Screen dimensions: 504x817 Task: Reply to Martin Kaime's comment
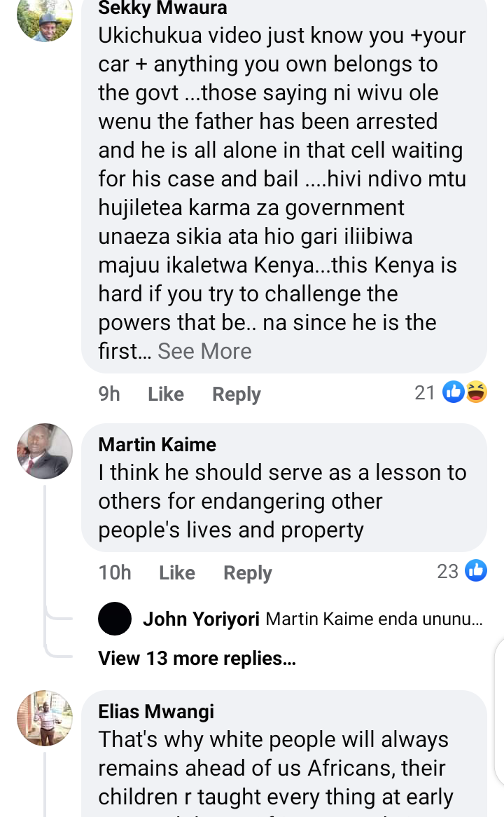(x=248, y=573)
